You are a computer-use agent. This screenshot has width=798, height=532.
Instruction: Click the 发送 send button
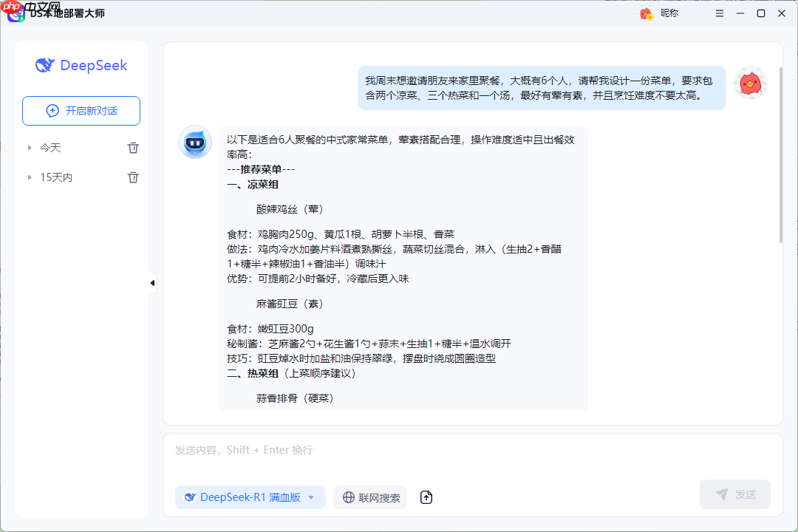click(x=734, y=494)
